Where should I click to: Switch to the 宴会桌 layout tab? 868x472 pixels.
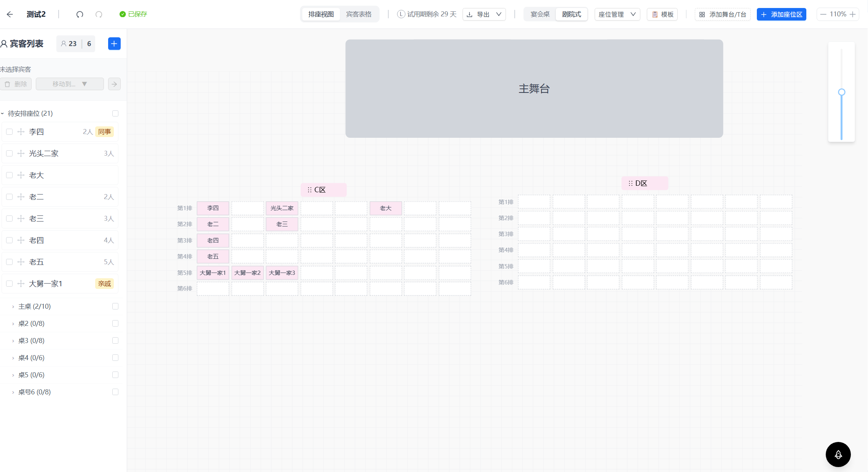(540, 14)
